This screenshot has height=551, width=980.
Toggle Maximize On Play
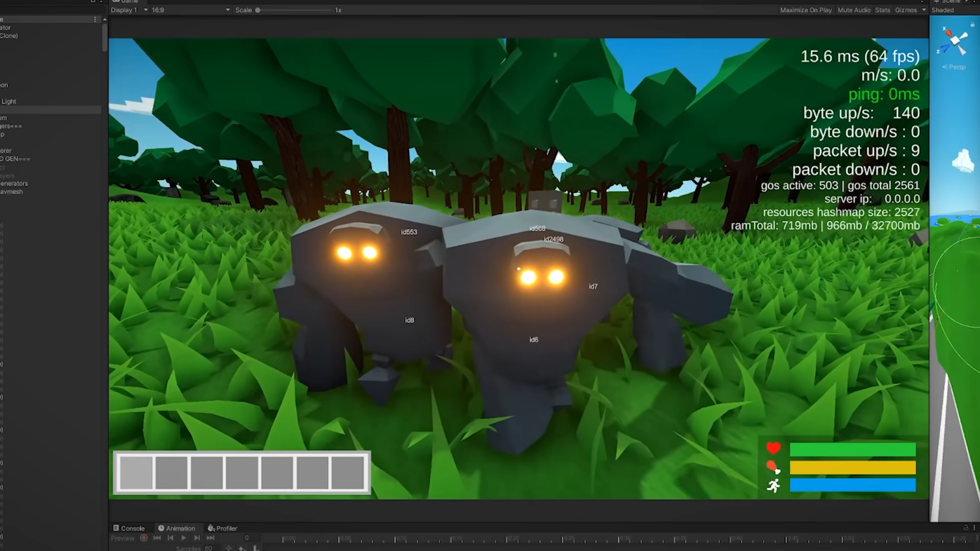point(805,10)
